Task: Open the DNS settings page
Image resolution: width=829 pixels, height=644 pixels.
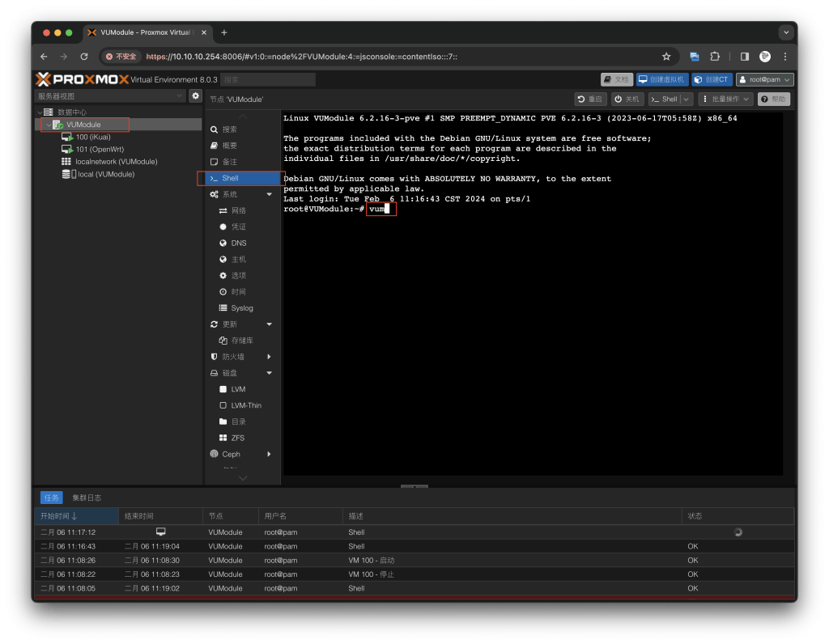Action: (x=238, y=243)
